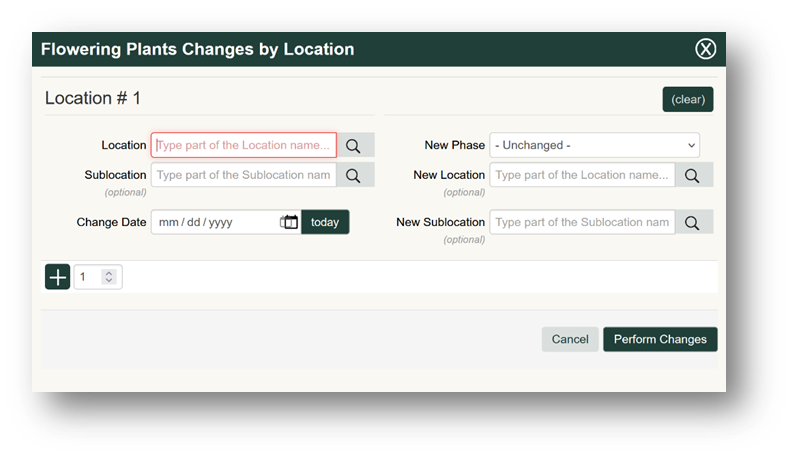
Task: Open the calendar picker in Change Date
Action: coord(289,222)
